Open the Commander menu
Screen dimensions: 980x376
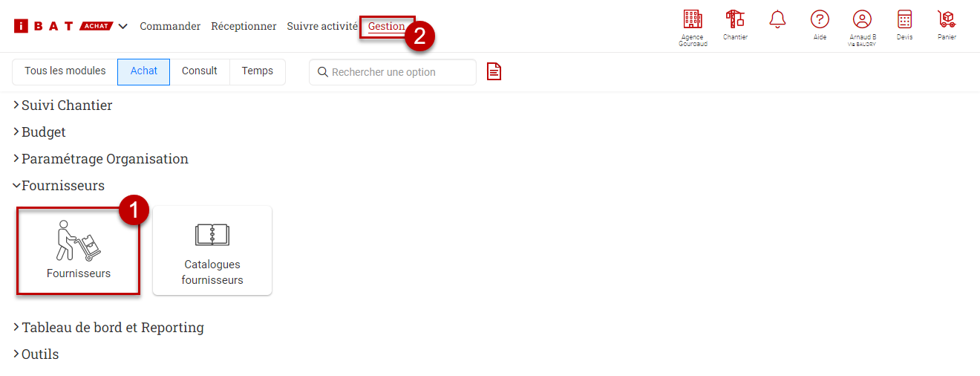[x=170, y=27]
